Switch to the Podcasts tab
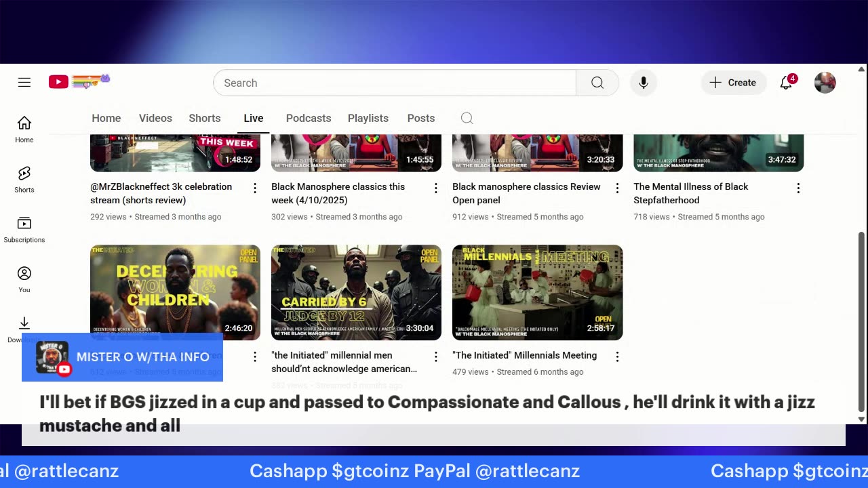The height and width of the screenshot is (488, 868). [309, 118]
